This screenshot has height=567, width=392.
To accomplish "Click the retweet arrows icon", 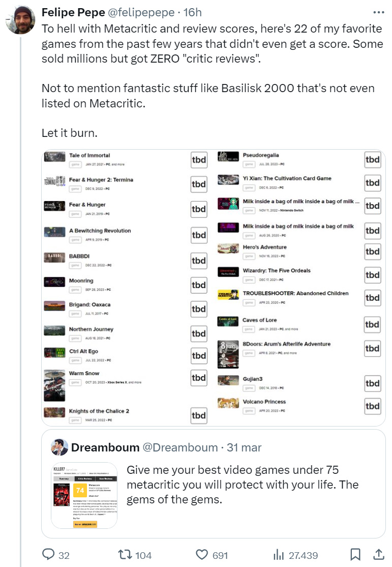I will tap(125, 554).
